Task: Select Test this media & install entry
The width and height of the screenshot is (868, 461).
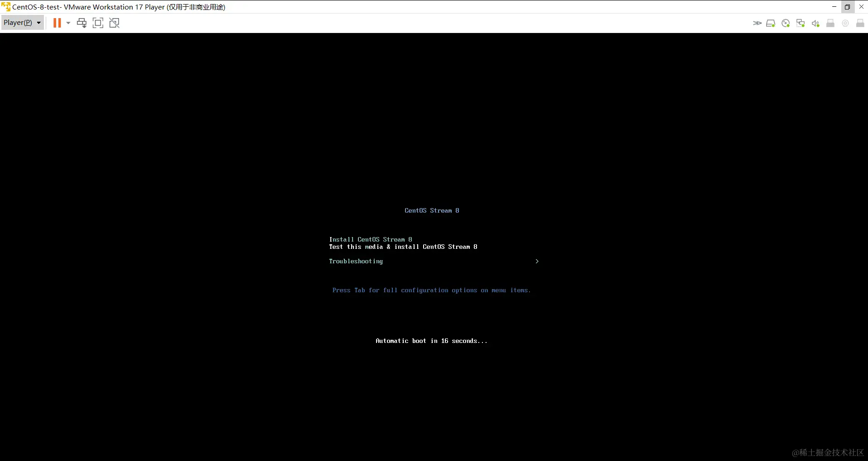Action: point(403,247)
